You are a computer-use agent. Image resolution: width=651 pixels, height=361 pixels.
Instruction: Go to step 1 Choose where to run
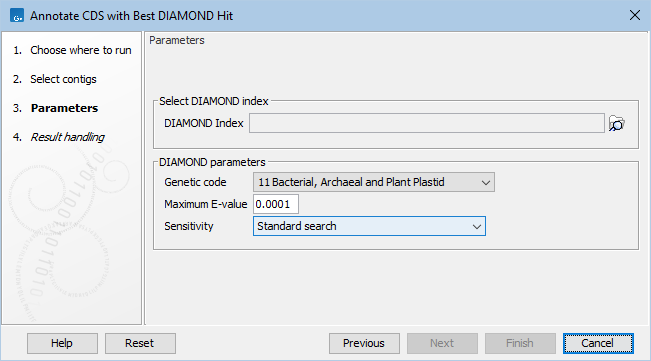pos(72,50)
